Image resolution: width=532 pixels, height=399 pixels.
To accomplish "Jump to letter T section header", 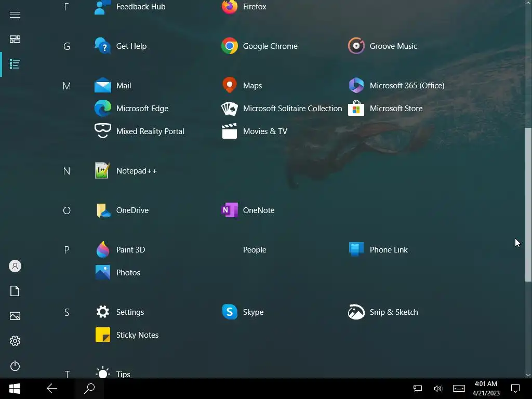I will [x=67, y=374].
